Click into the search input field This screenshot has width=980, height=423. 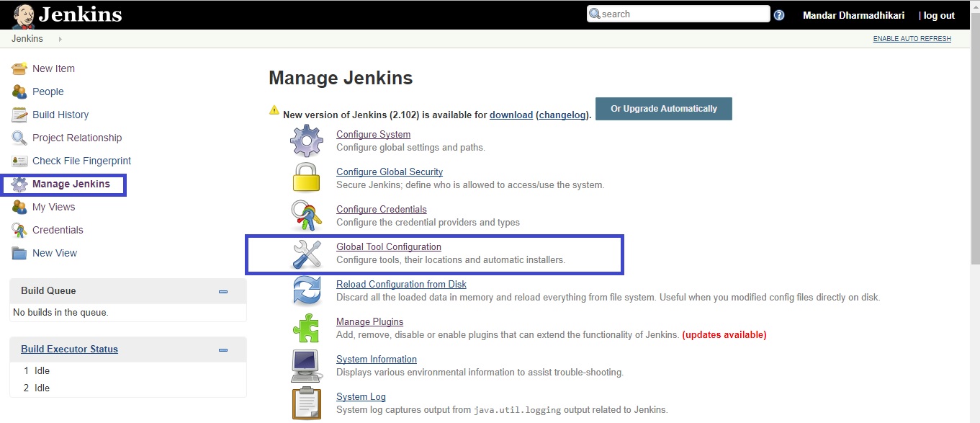tap(678, 14)
